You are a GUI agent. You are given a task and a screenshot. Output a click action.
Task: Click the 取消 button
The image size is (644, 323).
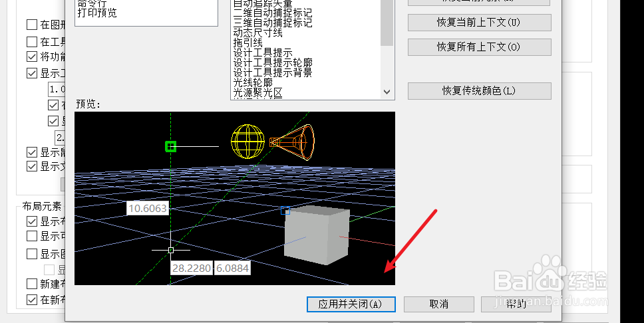click(x=438, y=304)
